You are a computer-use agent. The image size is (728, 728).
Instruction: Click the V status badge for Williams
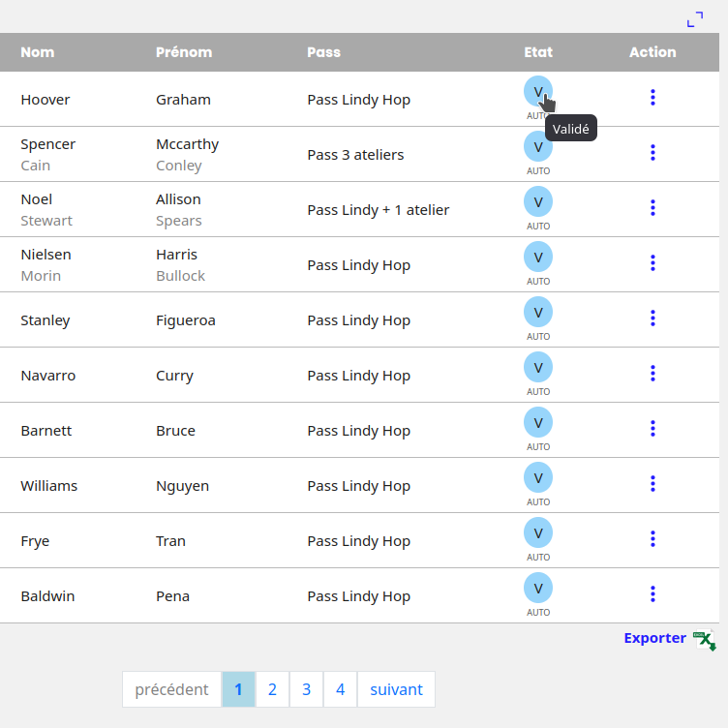tap(538, 478)
